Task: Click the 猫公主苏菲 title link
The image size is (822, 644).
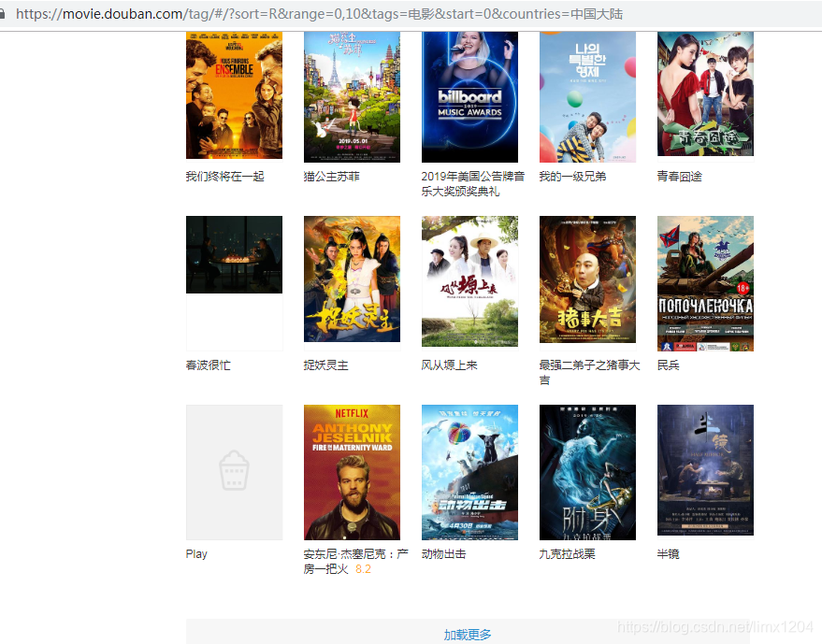Action: [332, 177]
